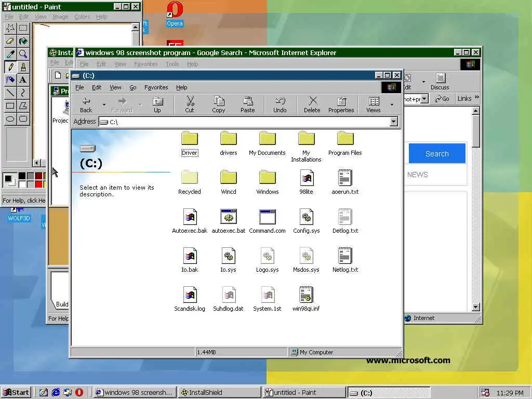Screen dimensions: 532x399
Task: Open the Go menu in C: explorer
Action: coord(132,87)
